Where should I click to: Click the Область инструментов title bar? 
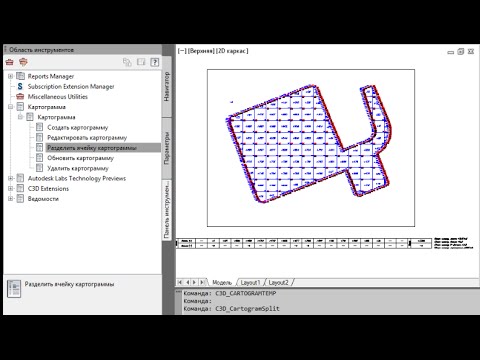83,50
